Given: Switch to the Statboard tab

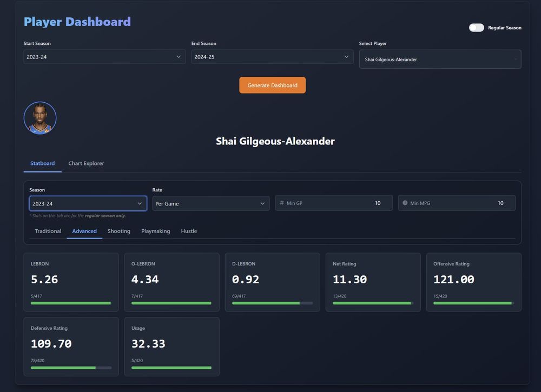Looking at the screenshot, I should pyautogui.click(x=42, y=163).
